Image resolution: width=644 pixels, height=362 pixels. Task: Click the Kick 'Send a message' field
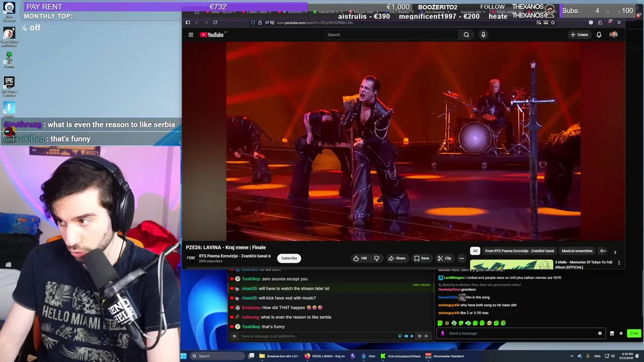pos(521,333)
